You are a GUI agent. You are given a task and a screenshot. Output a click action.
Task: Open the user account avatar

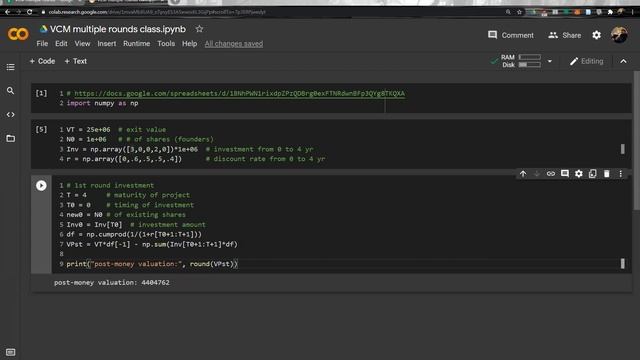pos(619,35)
